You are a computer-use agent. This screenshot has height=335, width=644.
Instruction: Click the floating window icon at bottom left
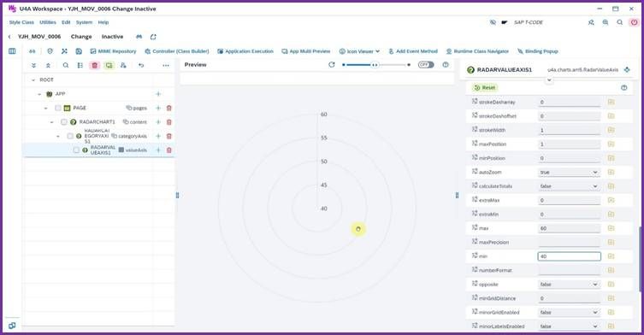[x=12, y=326]
